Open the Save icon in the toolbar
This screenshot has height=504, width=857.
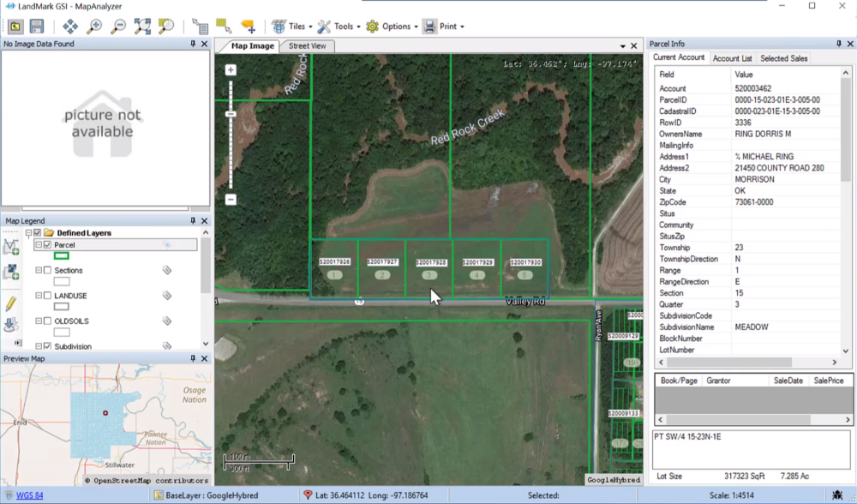pos(36,27)
